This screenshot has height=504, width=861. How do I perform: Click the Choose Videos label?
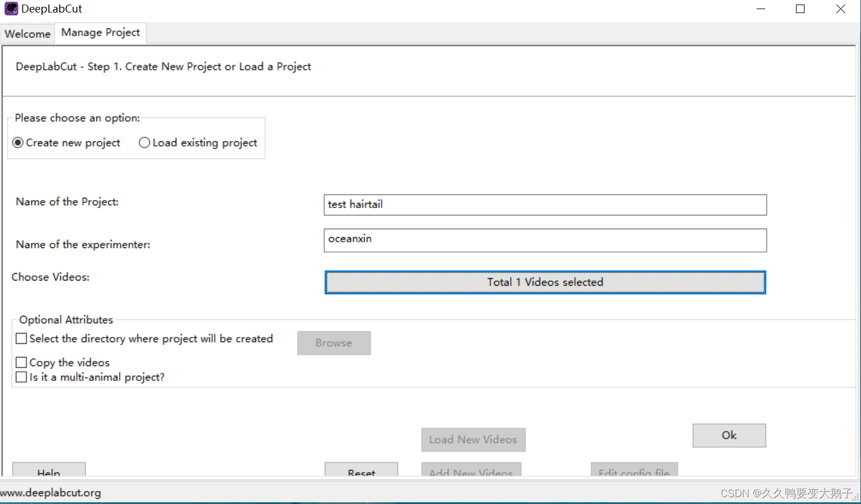coord(51,277)
